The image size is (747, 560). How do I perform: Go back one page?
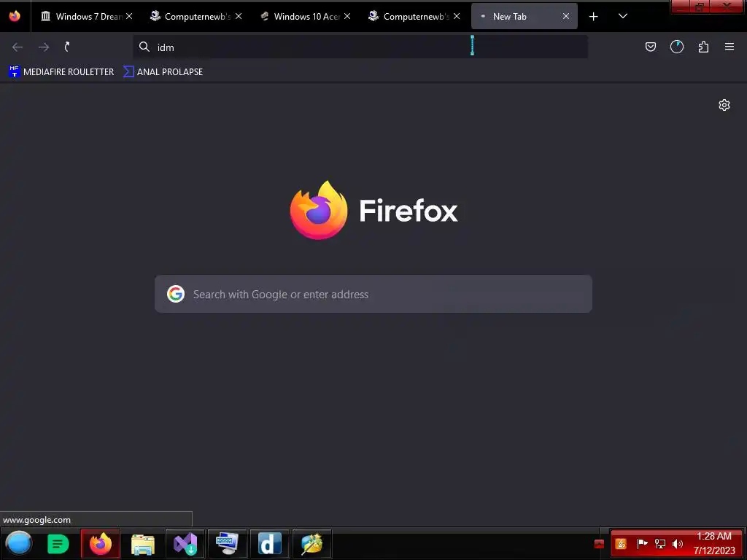pos(18,47)
